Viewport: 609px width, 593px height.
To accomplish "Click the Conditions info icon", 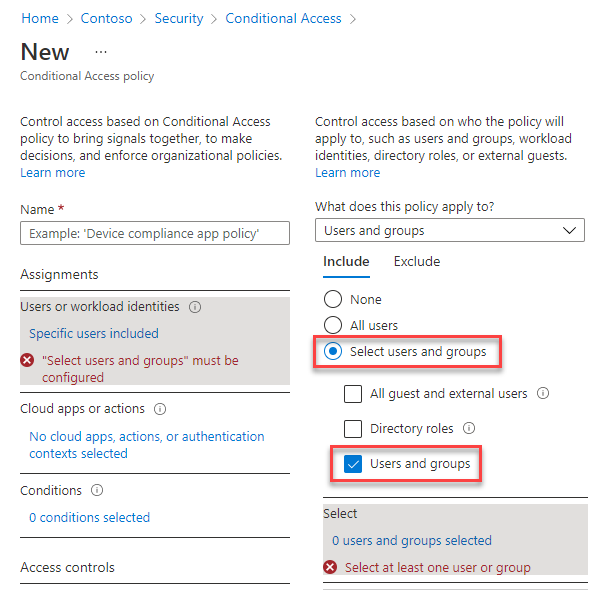I will (97, 491).
